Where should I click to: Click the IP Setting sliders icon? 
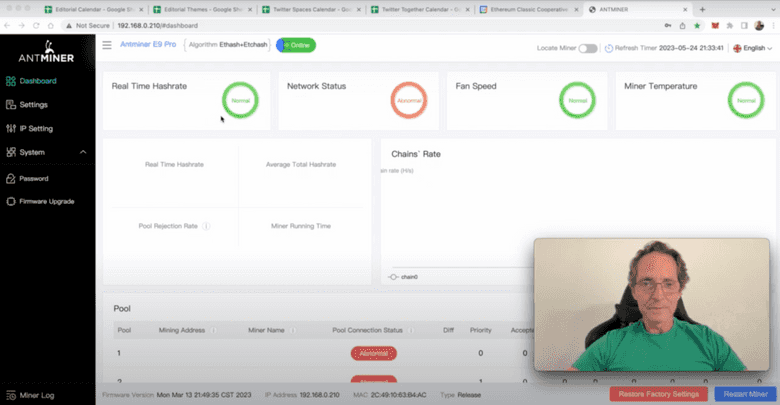click(x=11, y=129)
